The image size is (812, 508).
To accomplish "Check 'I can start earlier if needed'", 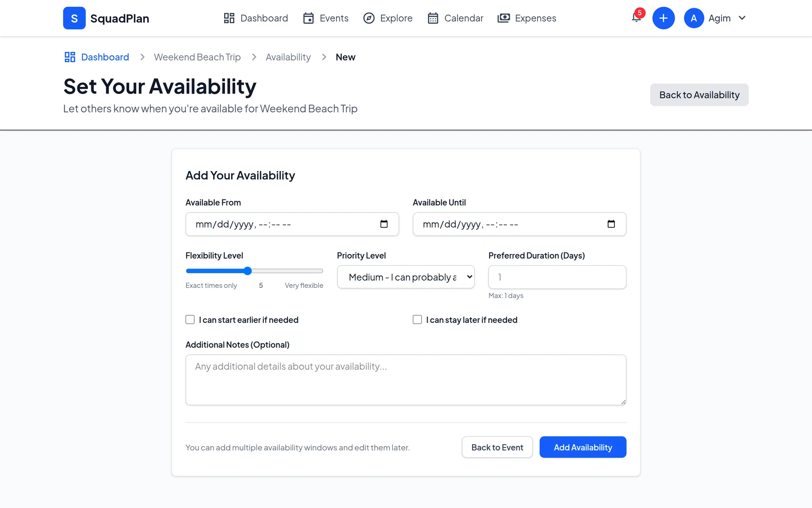I will [190, 320].
